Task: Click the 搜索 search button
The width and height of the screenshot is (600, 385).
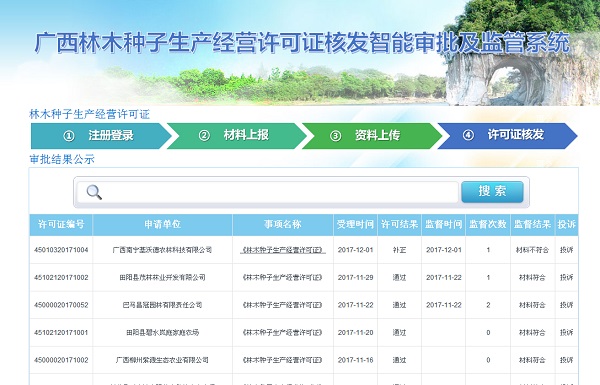Action: tap(492, 191)
